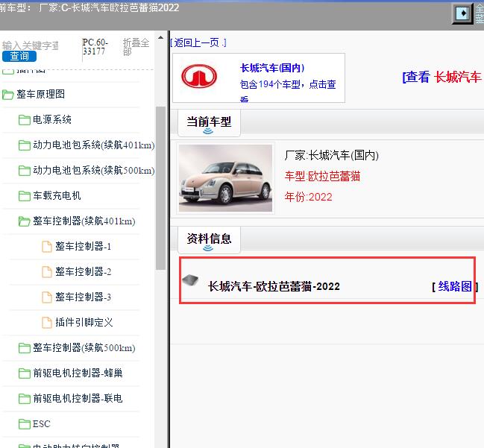Click the 车型:欧拉芭蕾猫 text
This screenshot has height=448, width=484.
pyautogui.click(x=322, y=176)
